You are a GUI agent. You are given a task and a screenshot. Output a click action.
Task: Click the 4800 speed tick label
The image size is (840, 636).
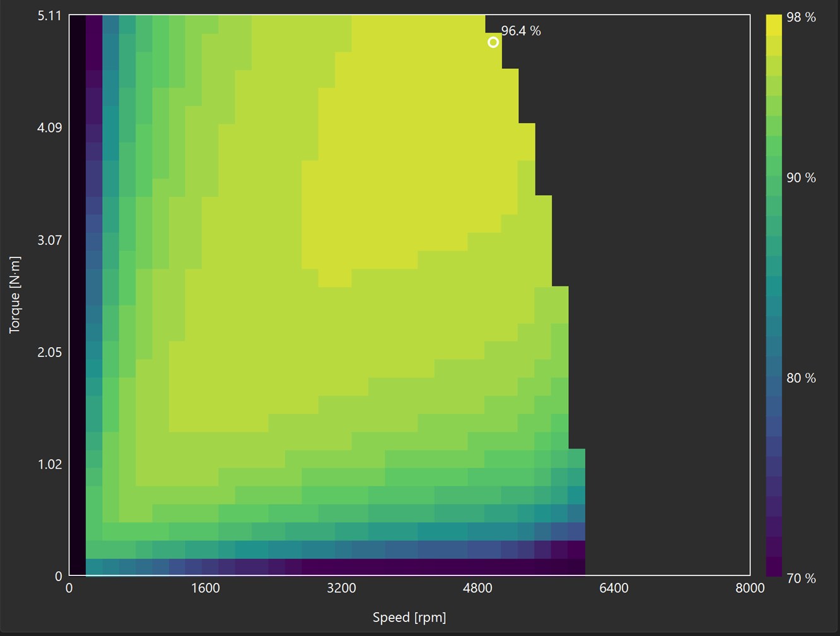pos(477,588)
